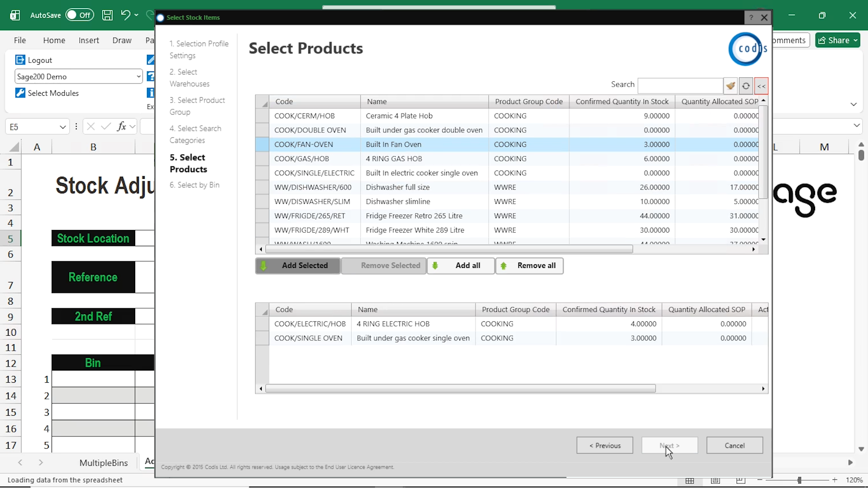Turn on the AutoSave toggle
868x488 pixels.
(x=80, y=14)
